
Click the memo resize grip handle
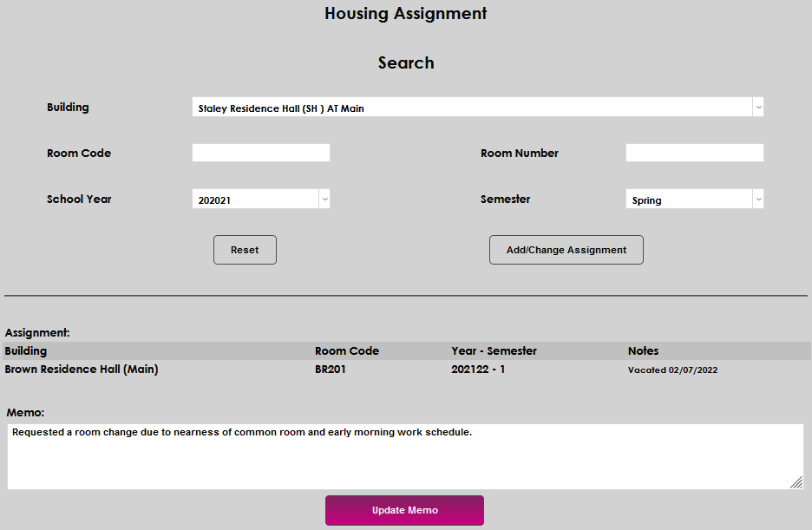797,482
